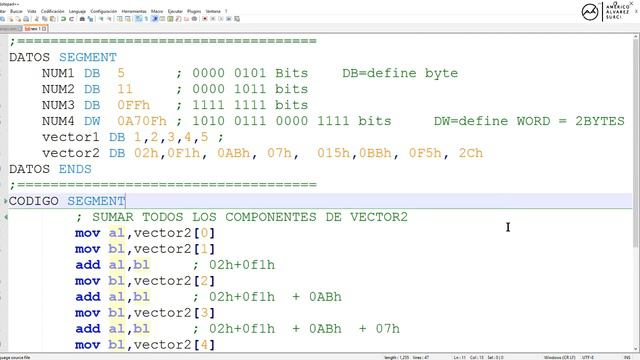Screen dimensions: 640x360
Task: Open the Vista menu
Action: click(x=32, y=11)
